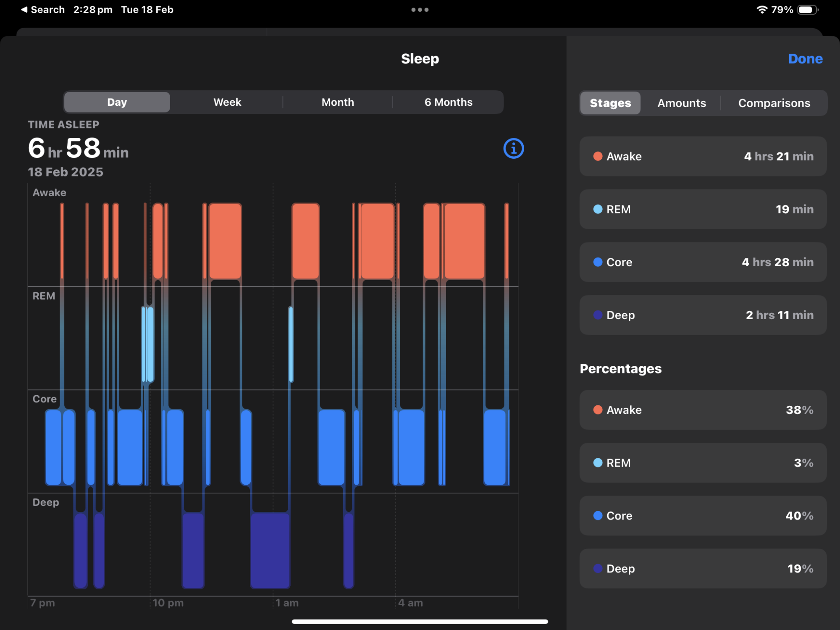This screenshot has width=840, height=630.
Task: Tap the battery status icon
Action: click(807, 10)
